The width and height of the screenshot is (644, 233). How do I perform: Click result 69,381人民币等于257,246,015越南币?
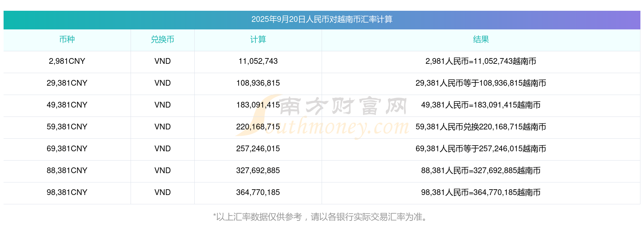[x=481, y=149]
